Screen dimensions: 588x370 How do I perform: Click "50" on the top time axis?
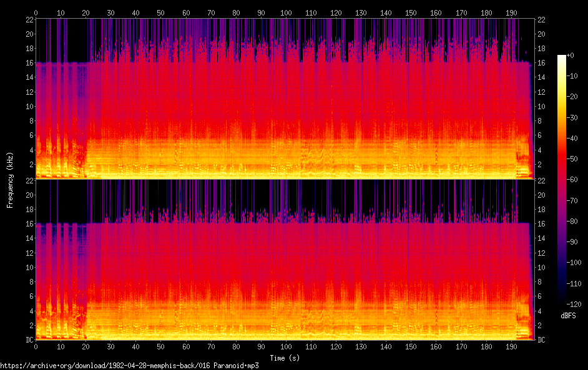(160, 12)
